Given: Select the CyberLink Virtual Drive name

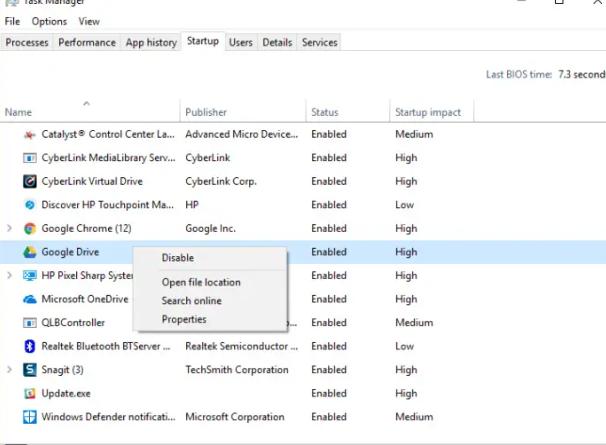Looking at the screenshot, I should tap(92, 181).
